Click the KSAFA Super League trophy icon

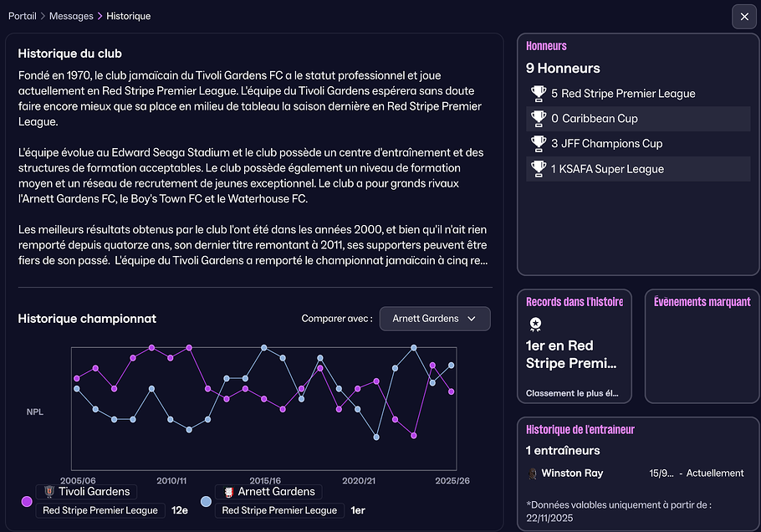tap(539, 169)
